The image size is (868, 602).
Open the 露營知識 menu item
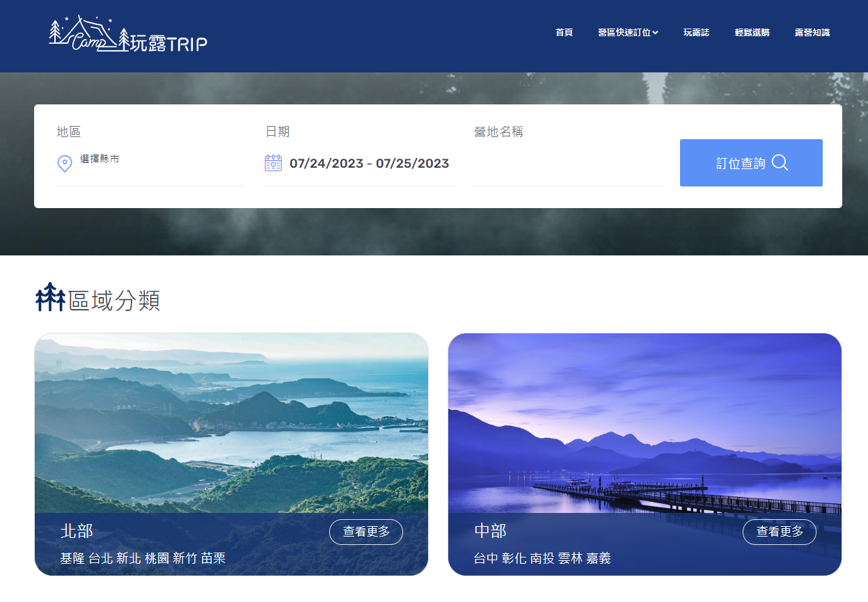tap(812, 33)
